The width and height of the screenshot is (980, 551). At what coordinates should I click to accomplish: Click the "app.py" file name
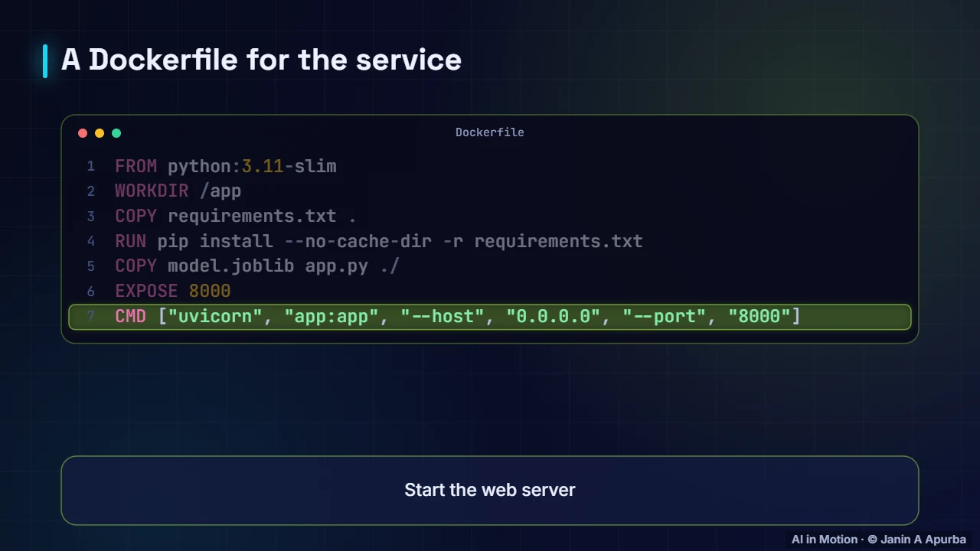tap(337, 266)
